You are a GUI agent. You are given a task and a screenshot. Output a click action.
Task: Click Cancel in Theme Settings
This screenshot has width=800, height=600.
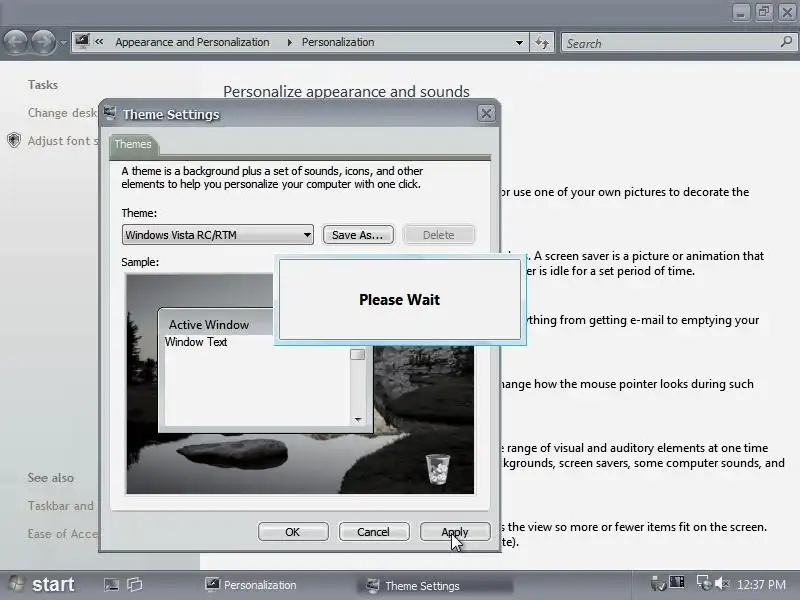pos(373,532)
